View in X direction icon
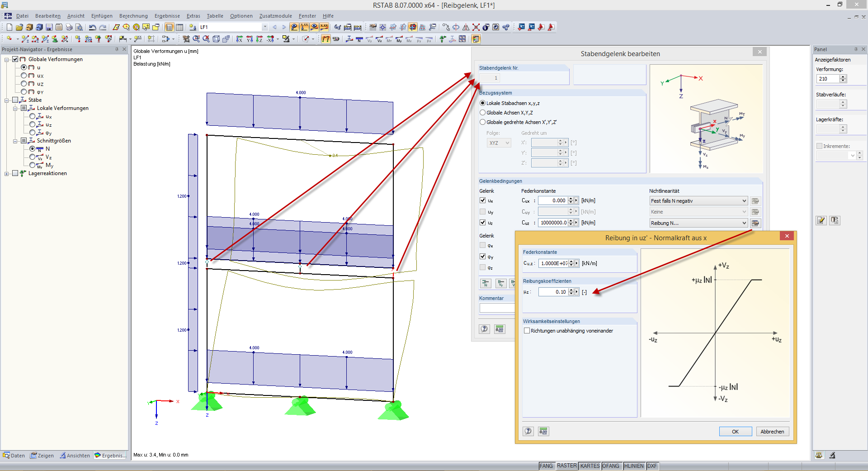 tap(240, 39)
